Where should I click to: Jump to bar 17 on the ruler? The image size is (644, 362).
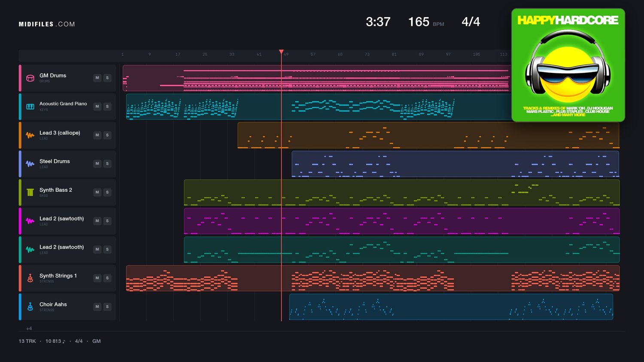click(x=178, y=54)
